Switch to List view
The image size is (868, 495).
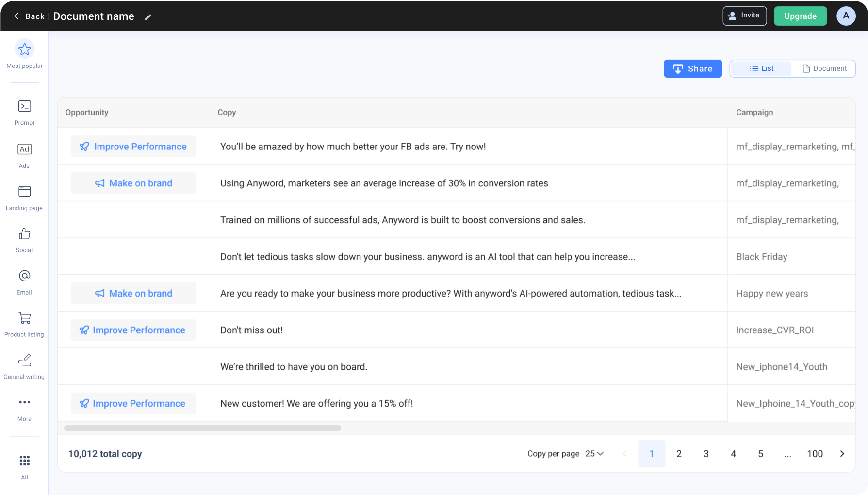761,68
